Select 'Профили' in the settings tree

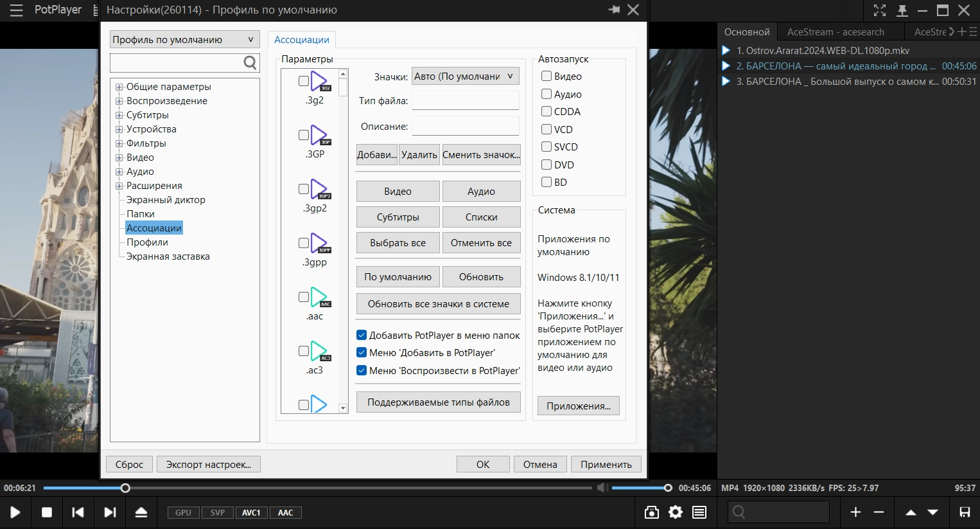[147, 242]
